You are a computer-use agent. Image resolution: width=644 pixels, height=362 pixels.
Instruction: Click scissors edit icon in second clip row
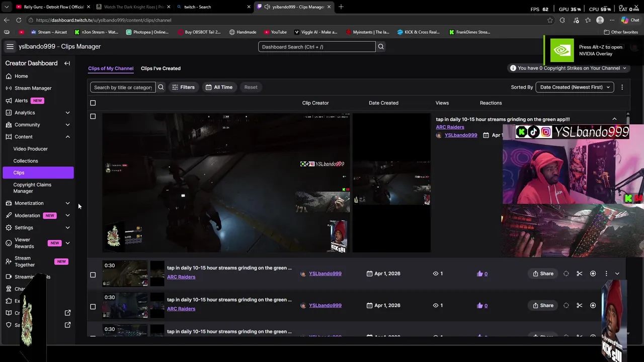pyautogui.click(x=580, y=305)
